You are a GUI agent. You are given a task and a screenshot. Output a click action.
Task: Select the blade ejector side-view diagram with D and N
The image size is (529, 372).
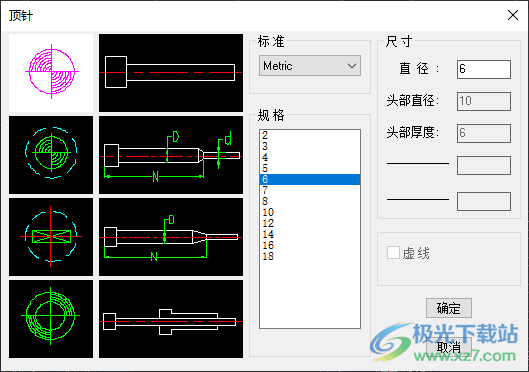171,237
